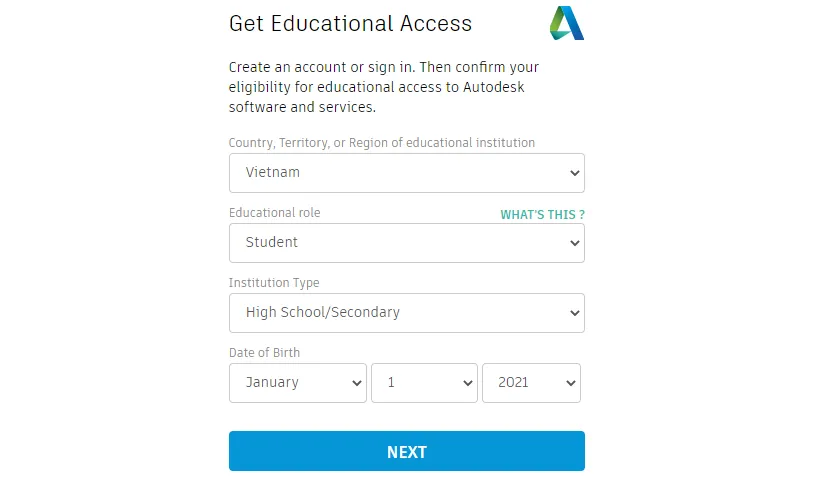Screen dimensions: 820x493
Task: Click the Country, Territory, or Region label
Action: pyautogui.click(x=381, y=143)
